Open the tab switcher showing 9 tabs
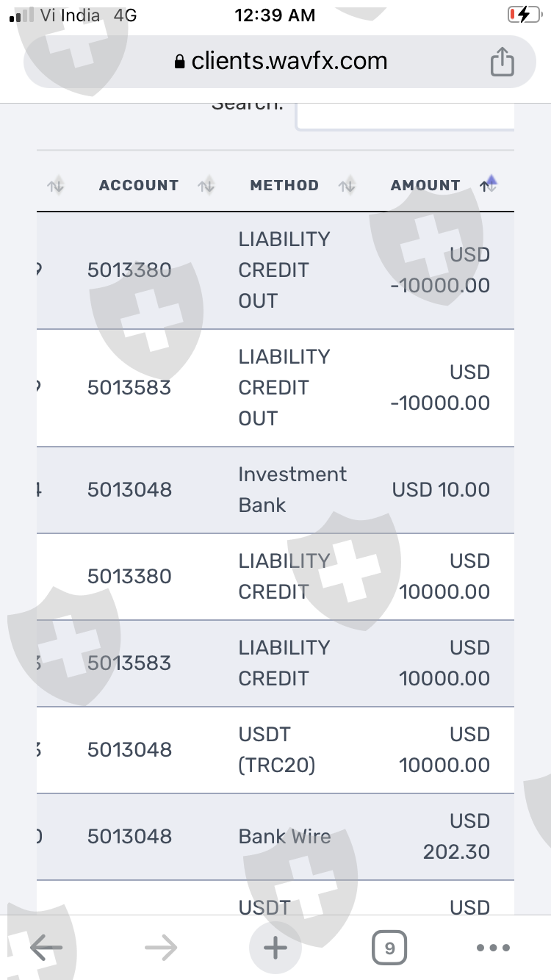The height and width of the screenshot is (980, 551). click(x=389, y=948)
